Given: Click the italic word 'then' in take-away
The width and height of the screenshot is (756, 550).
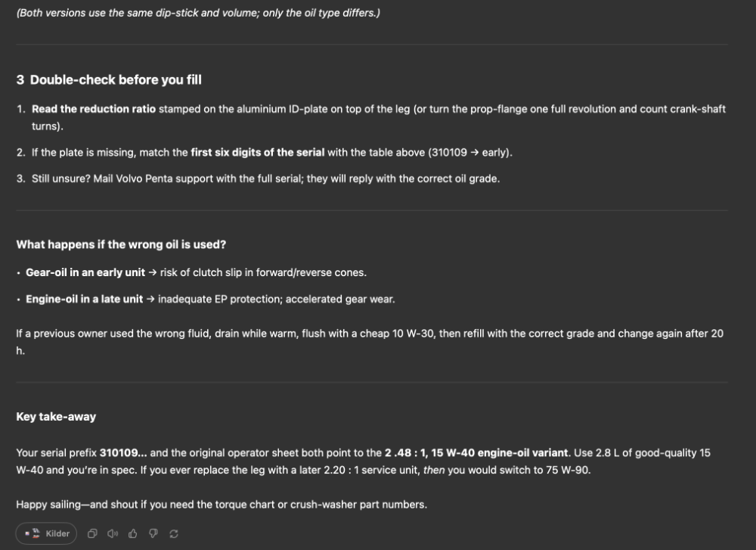Looking at the screenshot, I should (434, 470).
